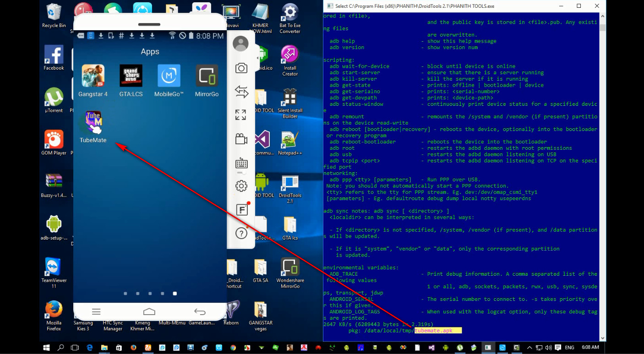Open the ENG language selector in the taskbar
Image resolution: width=644 pixels, height=354 pixels.
[x=571, y=348]
